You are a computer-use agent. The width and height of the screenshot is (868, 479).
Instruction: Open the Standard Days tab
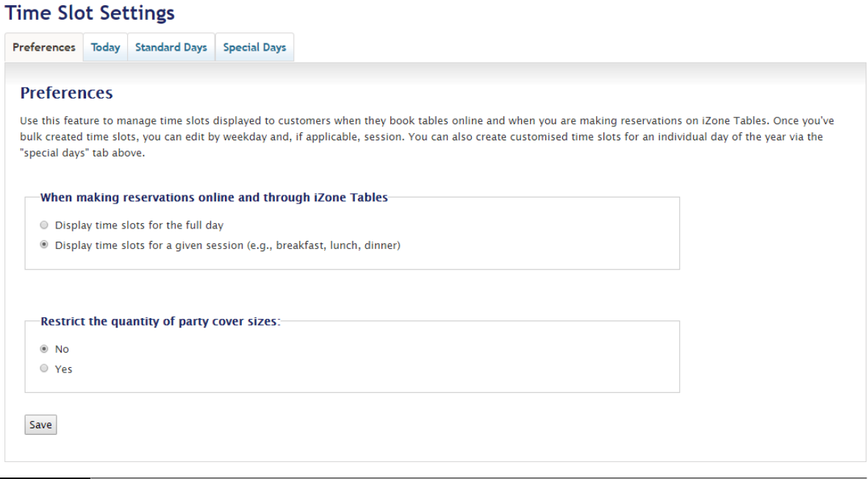171,48
